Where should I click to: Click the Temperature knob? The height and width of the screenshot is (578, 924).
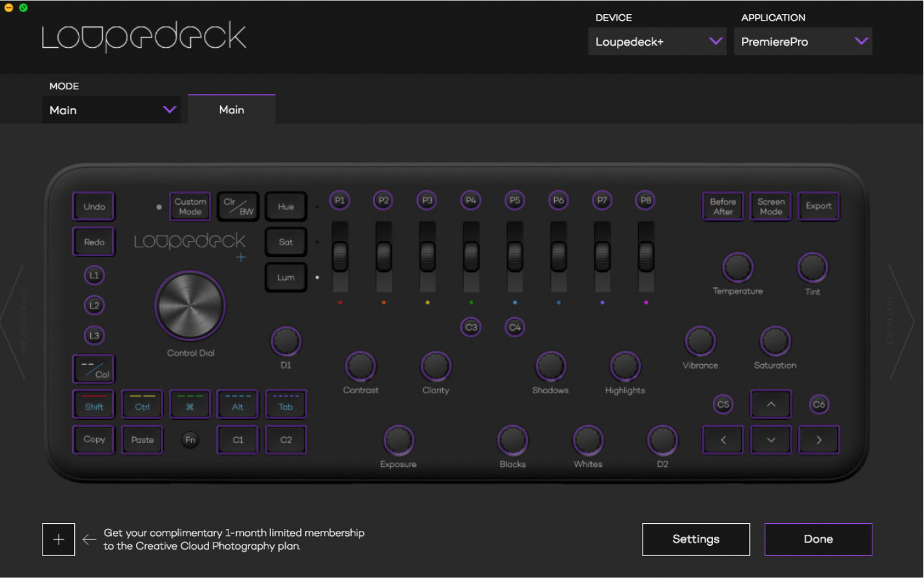click(x=738, y=267)
